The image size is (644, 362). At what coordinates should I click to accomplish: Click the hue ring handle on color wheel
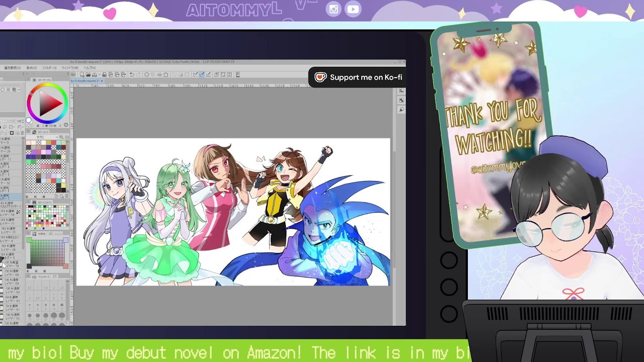tap(31, 94)
